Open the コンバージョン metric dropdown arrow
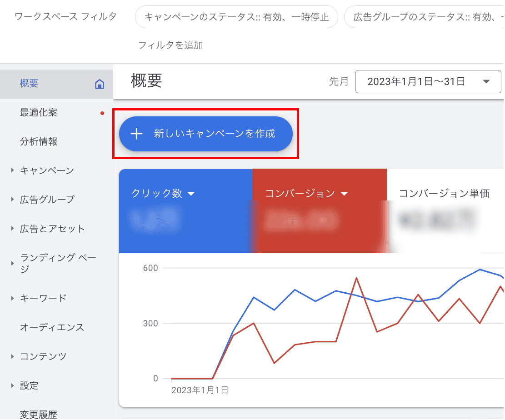 pos(344,194)
